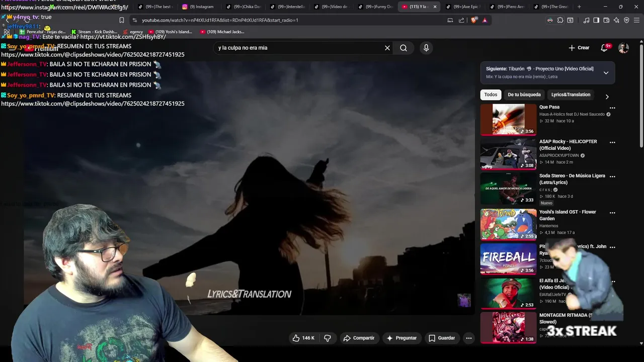This screenshot has height=362, width=644.
Task: Open the Que Pasa video thumbnail
Action: [x=508, y=120]
